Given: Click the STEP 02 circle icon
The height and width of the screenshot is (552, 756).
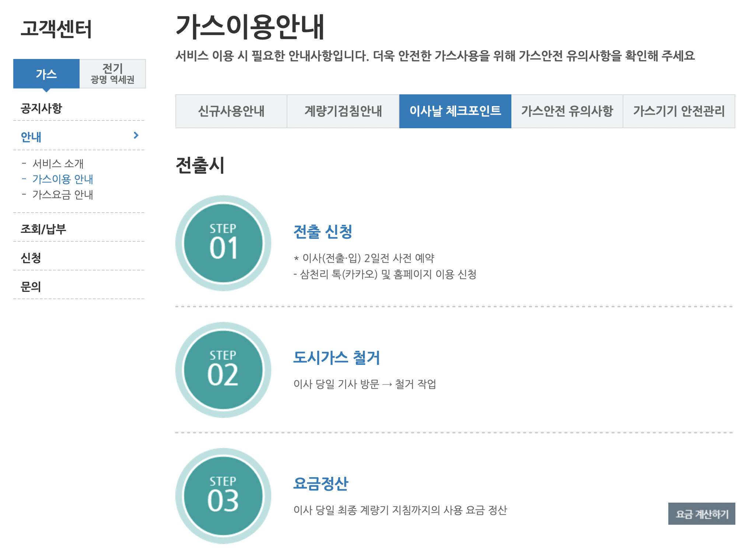Looking at the screenshot, I should pos(223,370).
